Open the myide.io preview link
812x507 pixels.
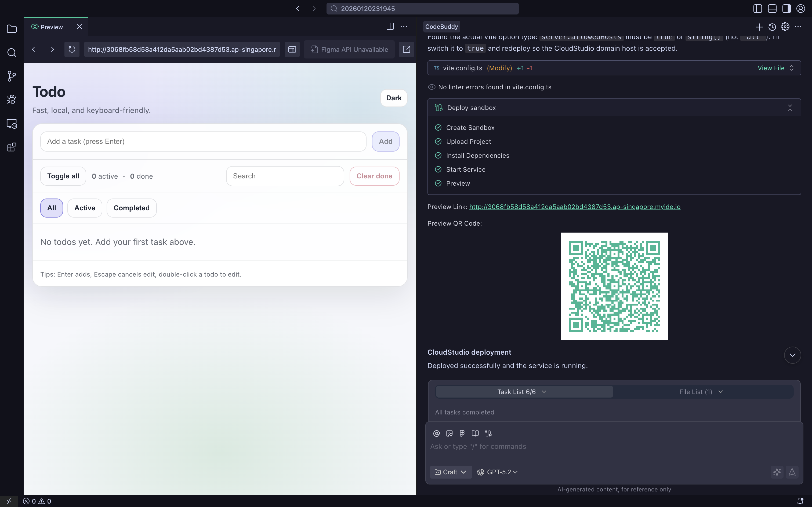[574, 207]
